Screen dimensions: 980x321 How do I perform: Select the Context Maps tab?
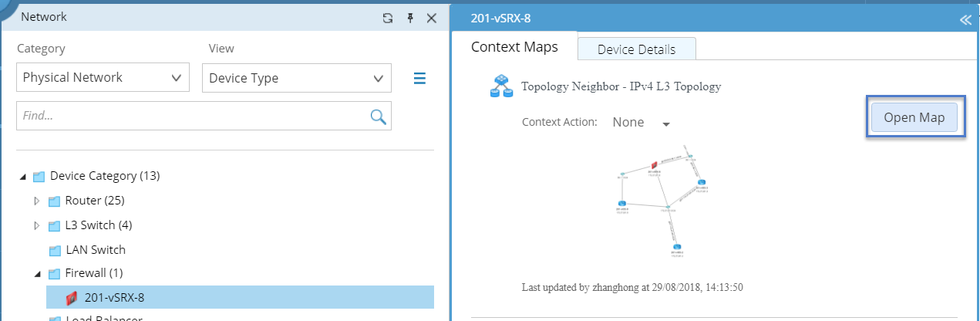pyautogui.click(x=514, y=47)
